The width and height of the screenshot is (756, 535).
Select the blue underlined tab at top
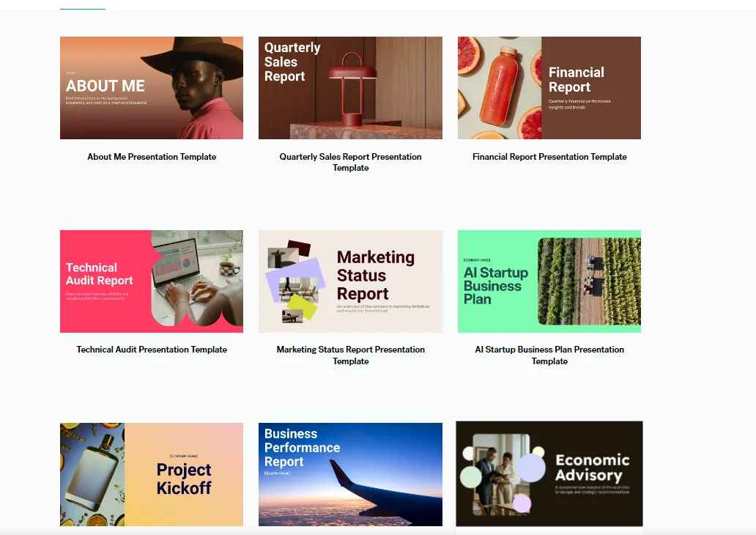(x=83, y=8)
